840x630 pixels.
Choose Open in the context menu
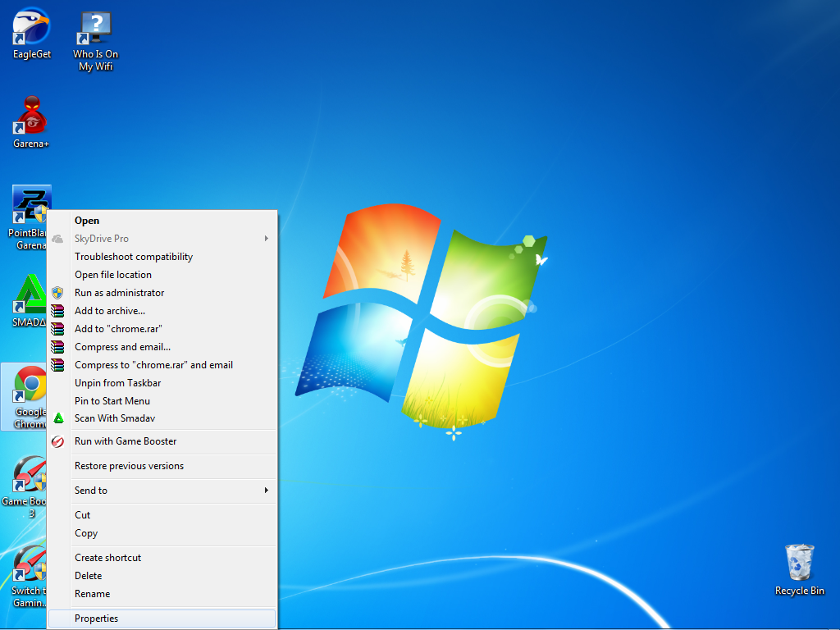[x=162, y=220]
